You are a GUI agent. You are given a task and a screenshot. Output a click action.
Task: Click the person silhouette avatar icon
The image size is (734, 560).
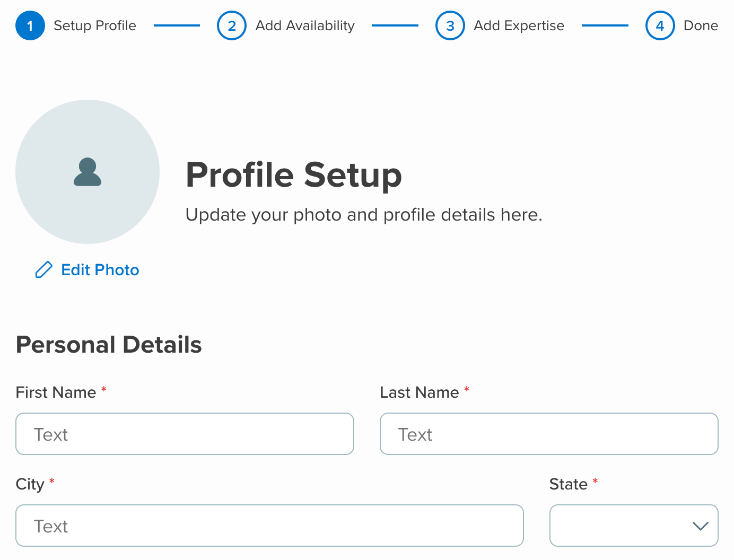[88, 172]
